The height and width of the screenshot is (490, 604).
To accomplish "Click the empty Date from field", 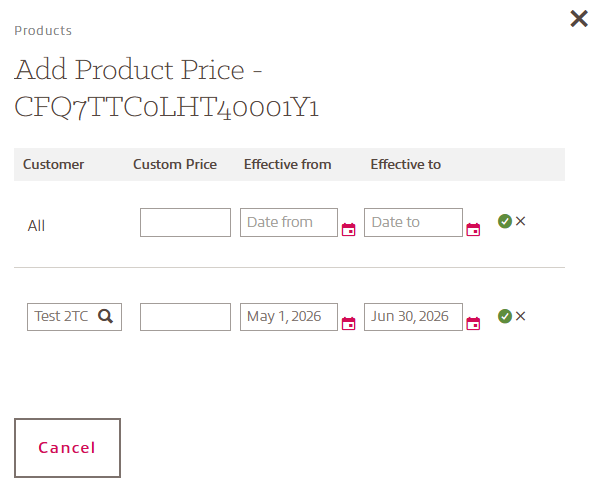I will click(288, 222).
